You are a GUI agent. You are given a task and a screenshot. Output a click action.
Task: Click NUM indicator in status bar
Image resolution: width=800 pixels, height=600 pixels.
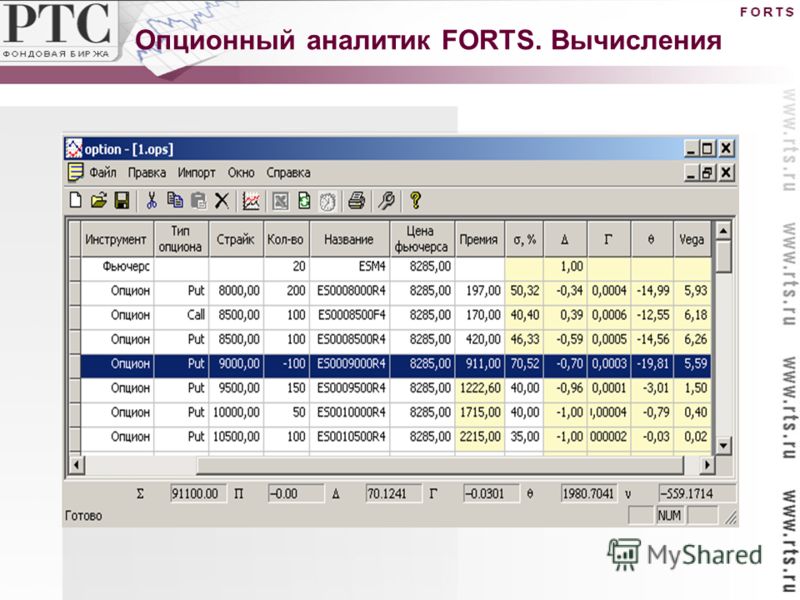669,516
